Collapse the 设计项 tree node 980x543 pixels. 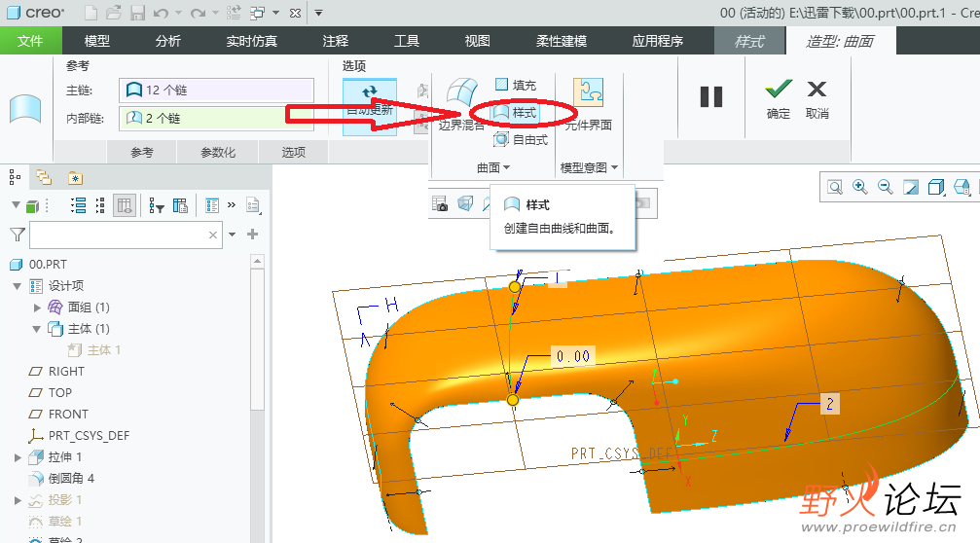click(x=17, y=286)
